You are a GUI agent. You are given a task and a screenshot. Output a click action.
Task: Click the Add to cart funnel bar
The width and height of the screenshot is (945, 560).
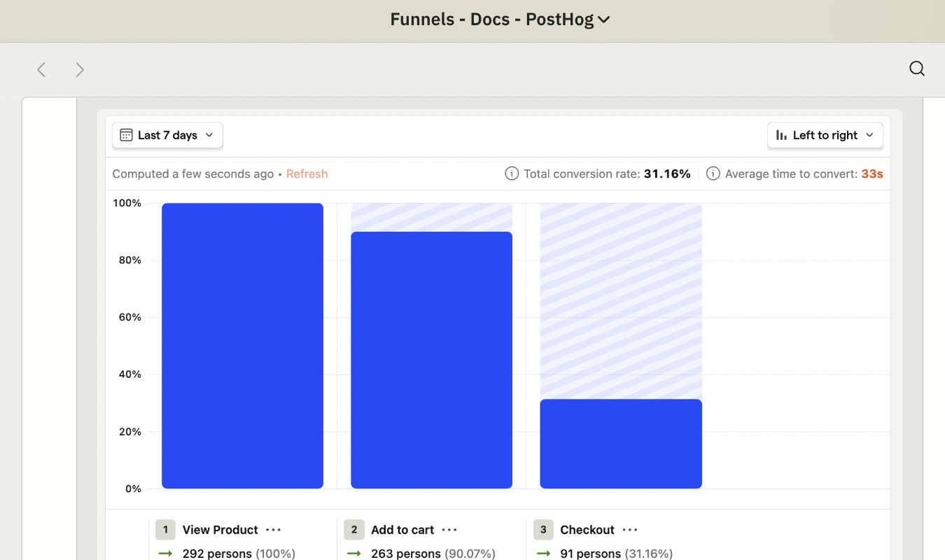[431, 359]
